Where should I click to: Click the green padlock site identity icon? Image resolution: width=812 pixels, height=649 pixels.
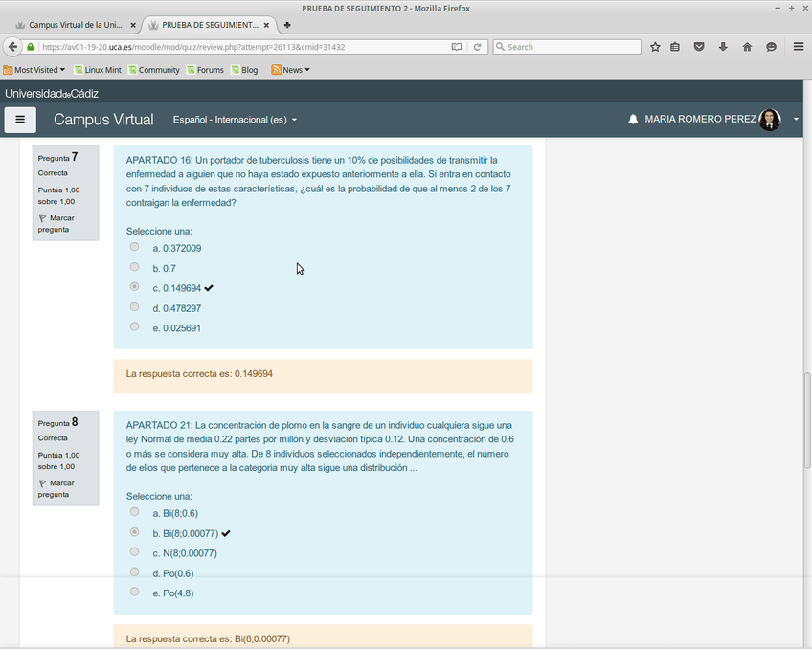30,47
